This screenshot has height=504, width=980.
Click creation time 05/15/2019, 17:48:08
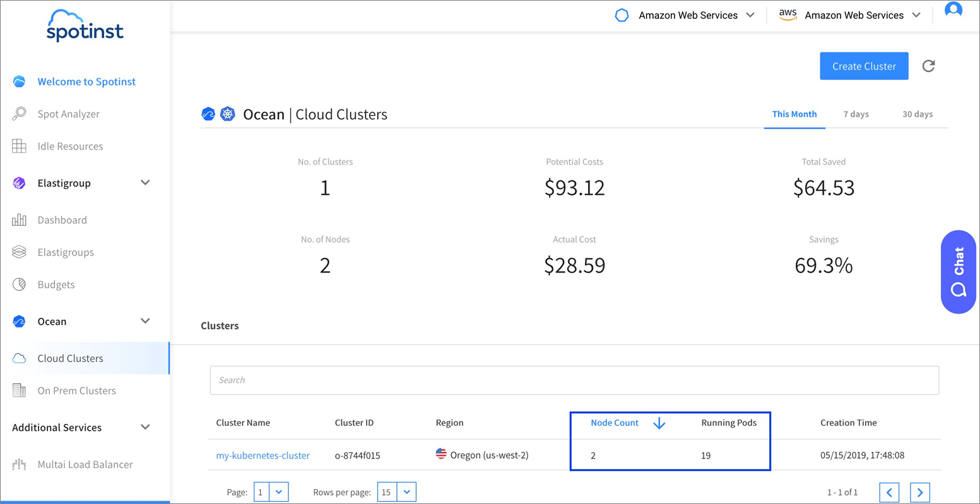click(x=863, y=455)
